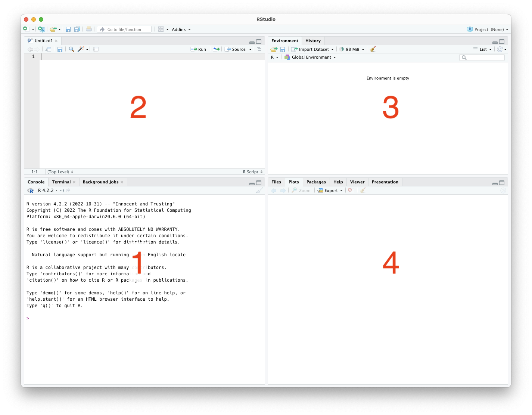The image size is (532, 415).
Task: Switch to the Terminal tab
Action: click(x=61, y=182)
